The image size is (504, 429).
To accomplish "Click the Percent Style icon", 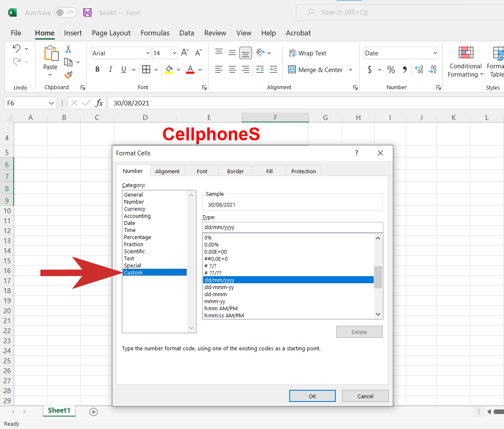I will (x=391, y=70).
